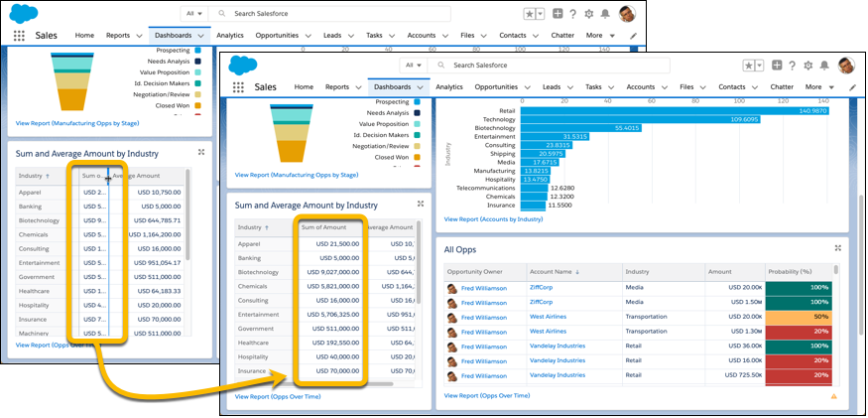Expand Tasks tab chevron in front window
The width and height of the screenshot is (868, 418).
tap(611, 87)
